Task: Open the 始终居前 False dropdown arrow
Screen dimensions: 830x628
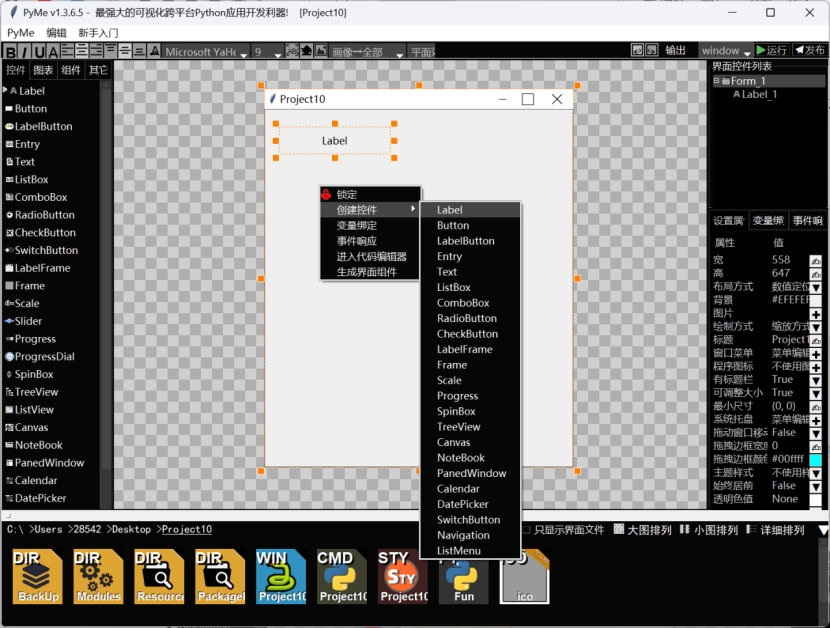Action: [x=816, y=486]
